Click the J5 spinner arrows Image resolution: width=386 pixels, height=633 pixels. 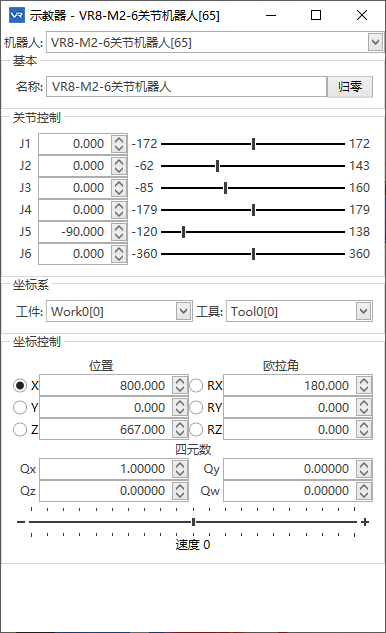(119, 232)
